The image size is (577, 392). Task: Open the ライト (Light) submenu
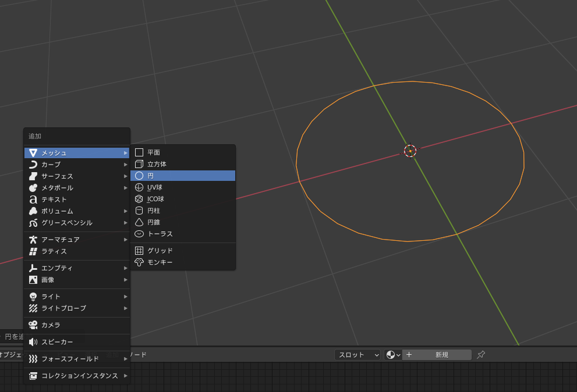pyautogui.click(x=76, y=297)
